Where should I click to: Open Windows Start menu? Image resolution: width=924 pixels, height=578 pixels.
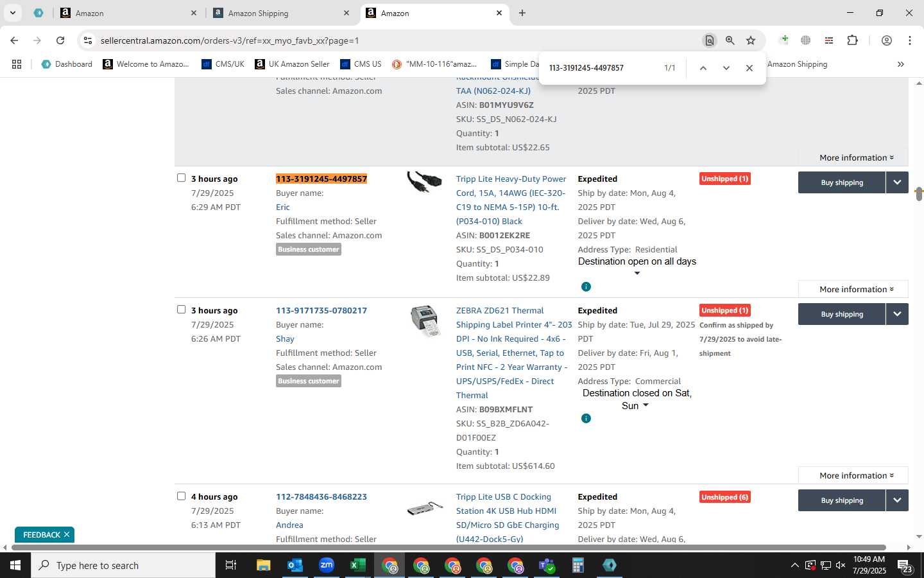tap(15, 565)
